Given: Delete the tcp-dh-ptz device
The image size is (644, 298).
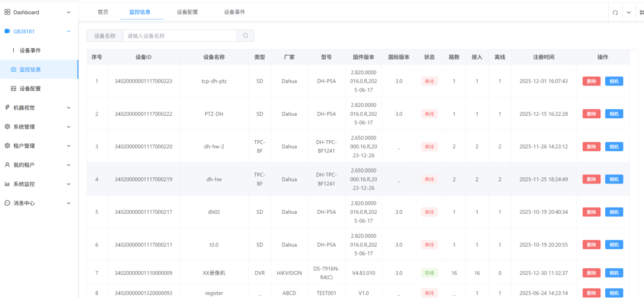Looking at the screenshot, I should click(591, 81).
